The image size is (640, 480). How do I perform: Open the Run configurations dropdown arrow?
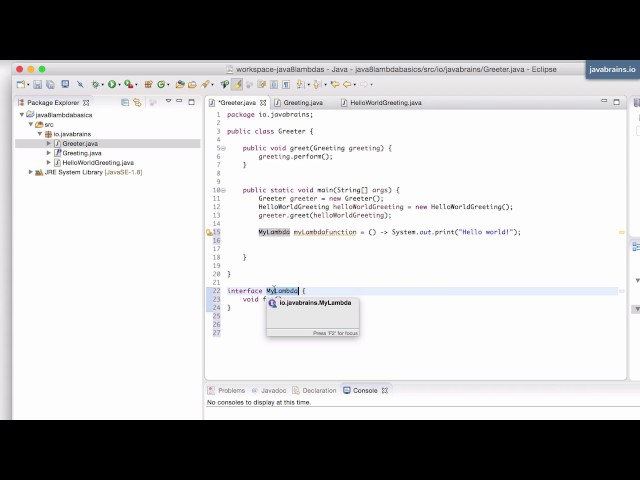coord(119,85)
